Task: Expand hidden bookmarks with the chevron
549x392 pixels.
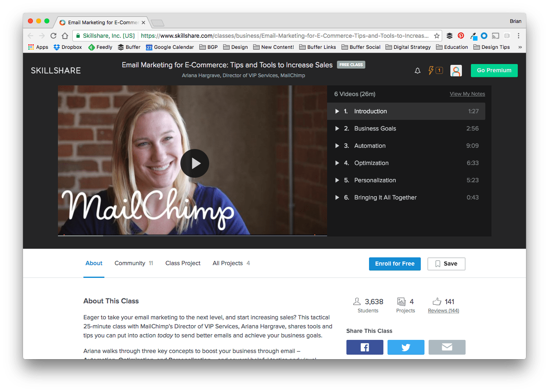Action: [519, 47]
